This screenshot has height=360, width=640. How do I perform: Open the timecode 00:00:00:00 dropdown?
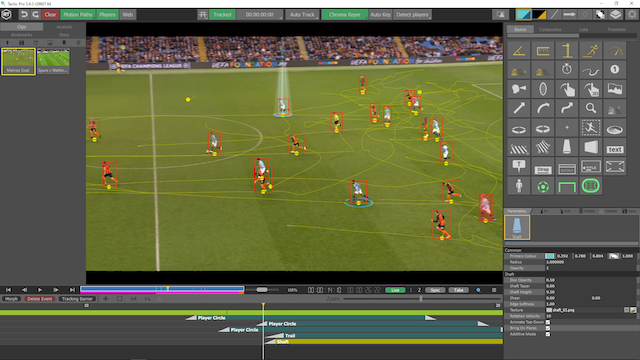pyautogui.click(x=260, y=15)
